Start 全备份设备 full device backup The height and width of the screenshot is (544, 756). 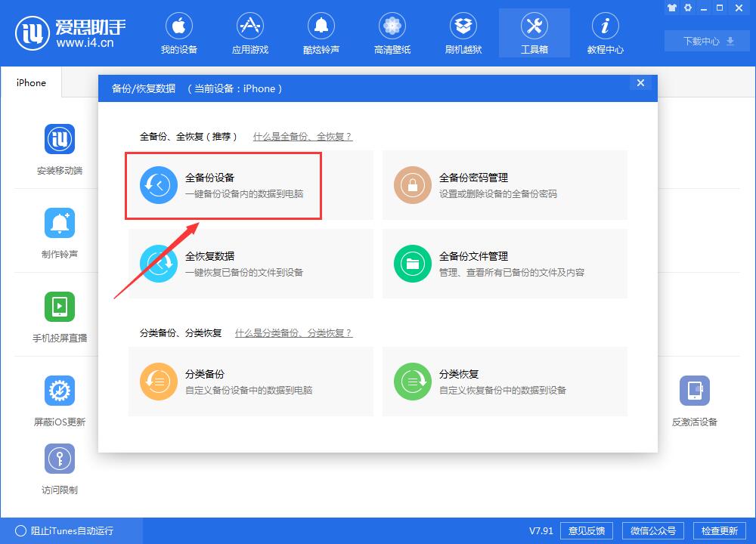pyautogui.click(x=223, y=186)
